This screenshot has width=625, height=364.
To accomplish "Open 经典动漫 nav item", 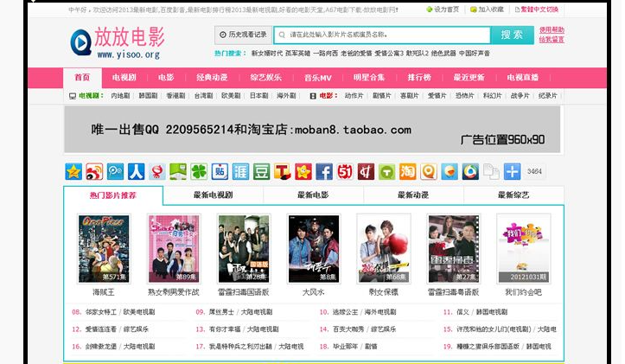I will pos(212,78).
